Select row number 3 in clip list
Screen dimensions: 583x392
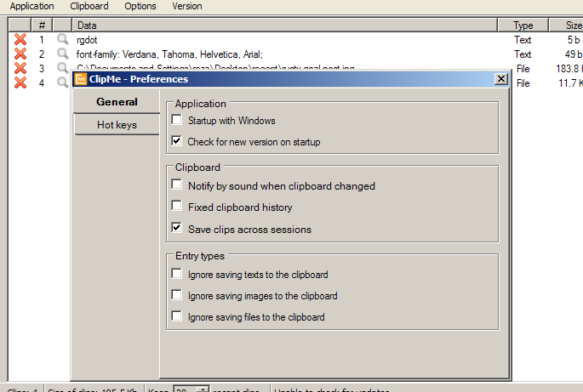(x=42, y=68)
